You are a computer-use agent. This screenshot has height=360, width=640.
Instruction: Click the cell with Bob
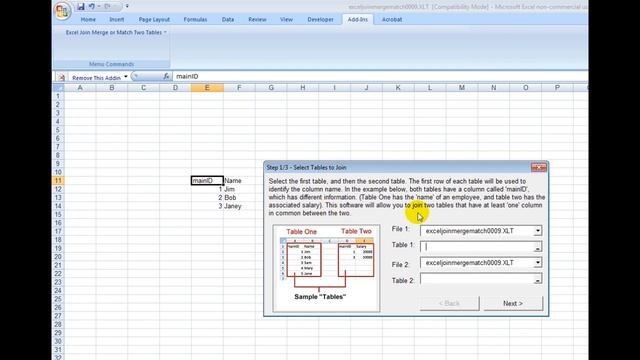[x=239, y=198]
